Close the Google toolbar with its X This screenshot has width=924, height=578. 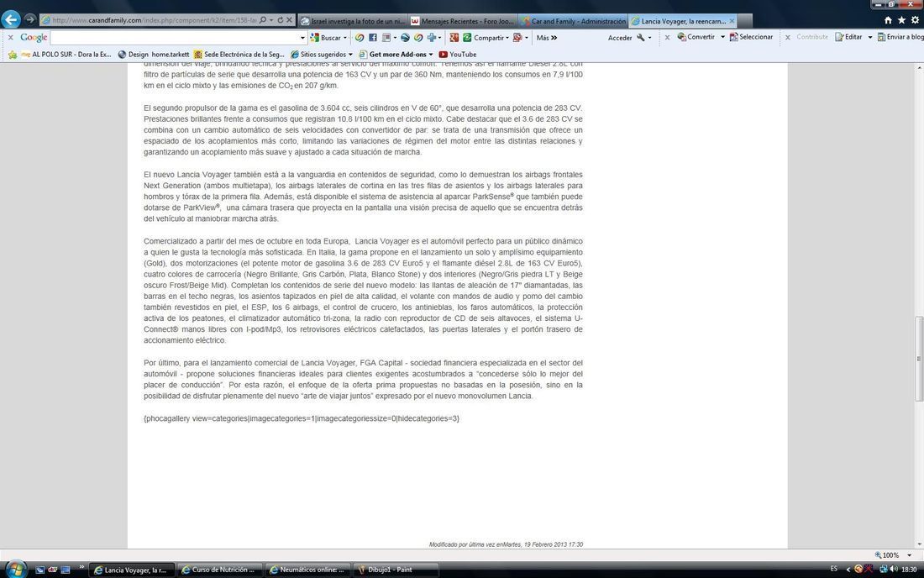pyautogui.click(x=11, y=37)
